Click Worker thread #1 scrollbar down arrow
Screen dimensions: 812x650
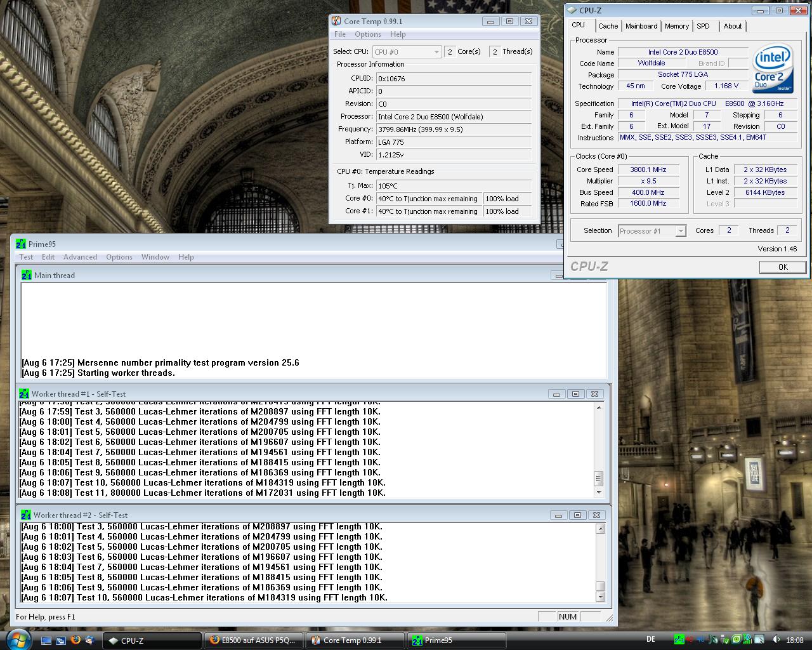598,493
